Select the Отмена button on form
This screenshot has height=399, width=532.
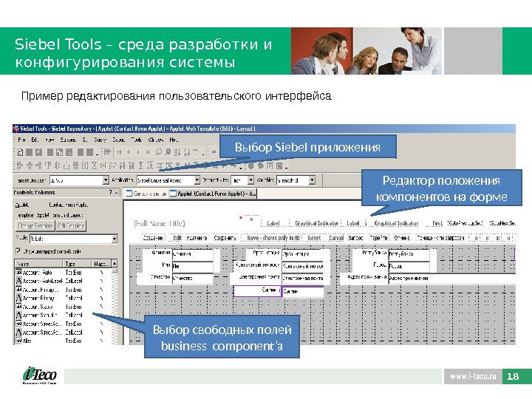pyautogui.click(x=402, y=238)
